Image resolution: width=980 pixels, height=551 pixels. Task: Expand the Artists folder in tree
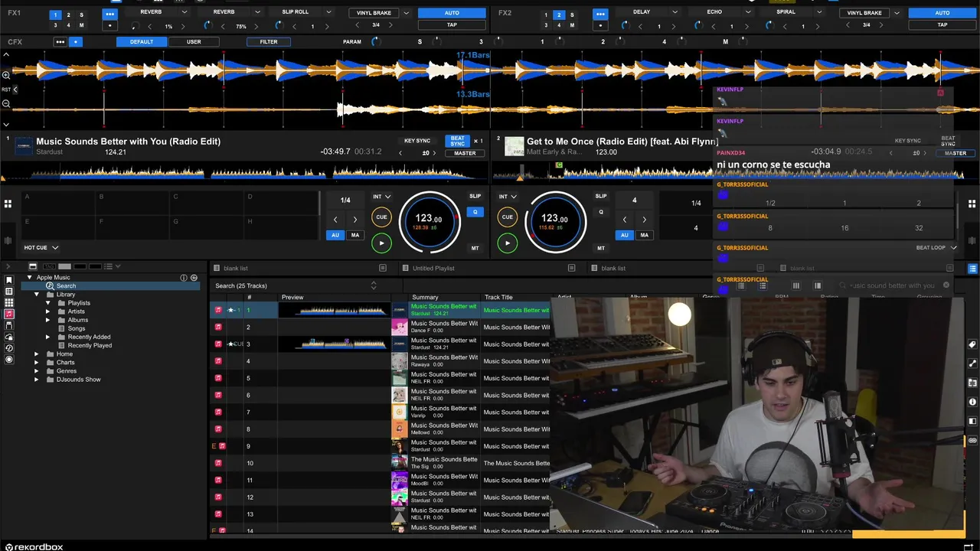47,311
